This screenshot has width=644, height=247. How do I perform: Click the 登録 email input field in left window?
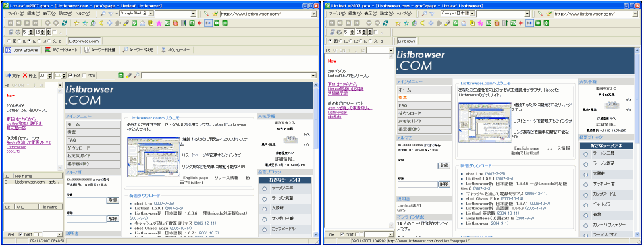pos(86,200)
